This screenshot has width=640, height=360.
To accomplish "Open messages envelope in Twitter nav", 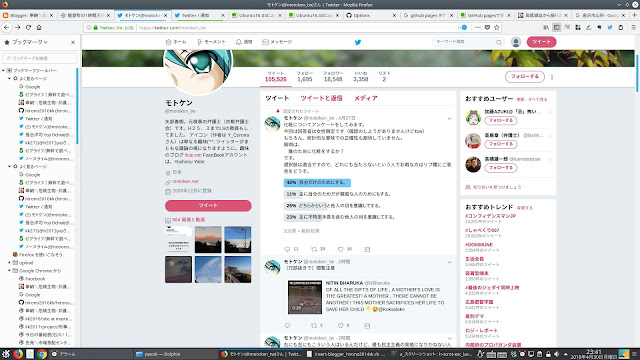I will point(265,42).
